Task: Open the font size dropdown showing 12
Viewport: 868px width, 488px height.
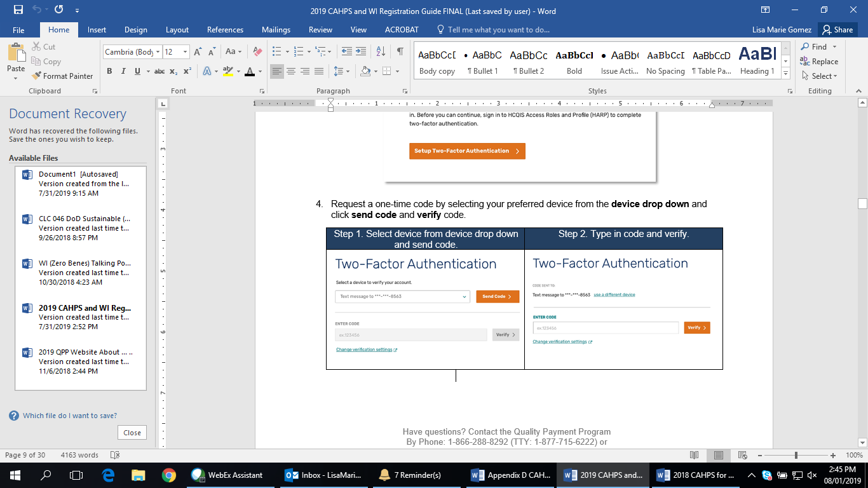Action: [x=186, y=52]
